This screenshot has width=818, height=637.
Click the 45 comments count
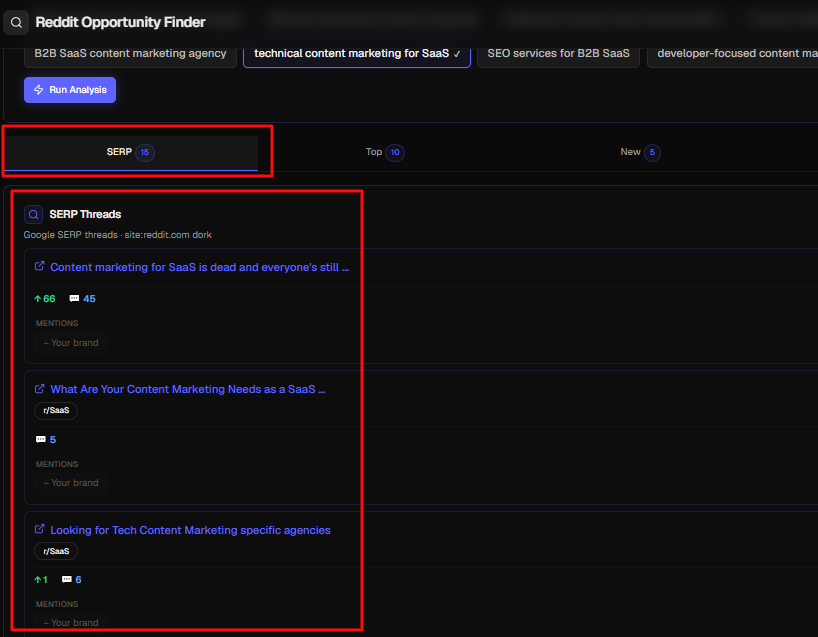(x=89, y=298)
